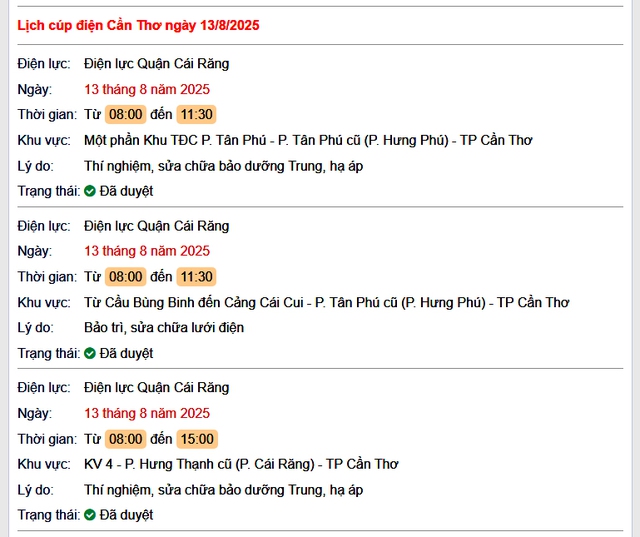Click third entry's 15:00 end time badge
This screenshot has height=537, width=640.
(197, 439)
